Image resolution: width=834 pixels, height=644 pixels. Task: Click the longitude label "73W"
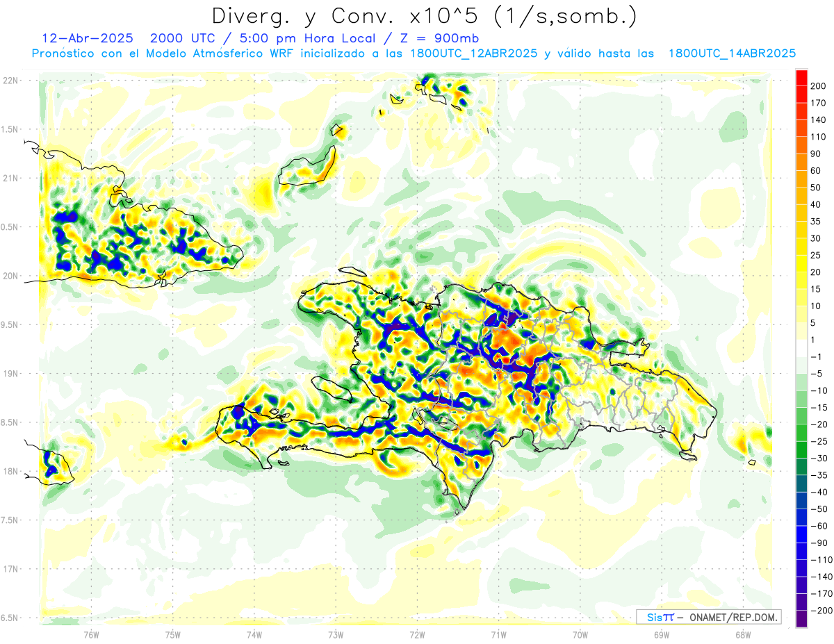(x=336, y=635)
